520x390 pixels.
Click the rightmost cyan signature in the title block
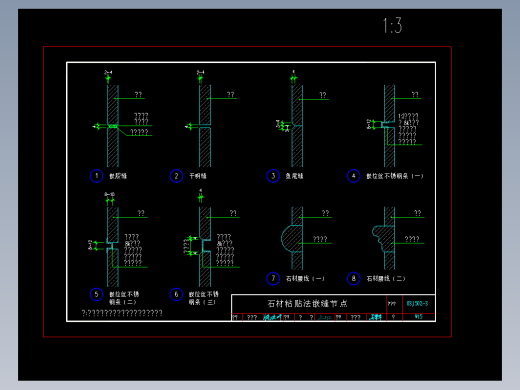coord(376,317)
